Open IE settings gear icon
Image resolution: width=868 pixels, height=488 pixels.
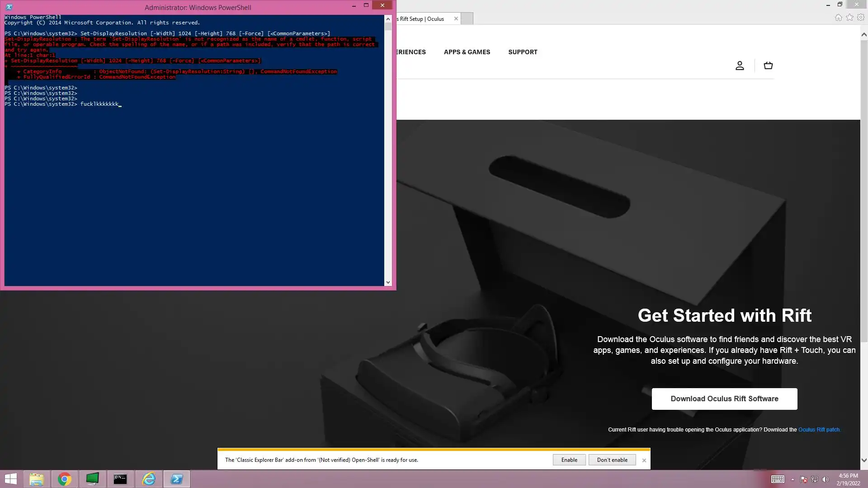(861, 18)
